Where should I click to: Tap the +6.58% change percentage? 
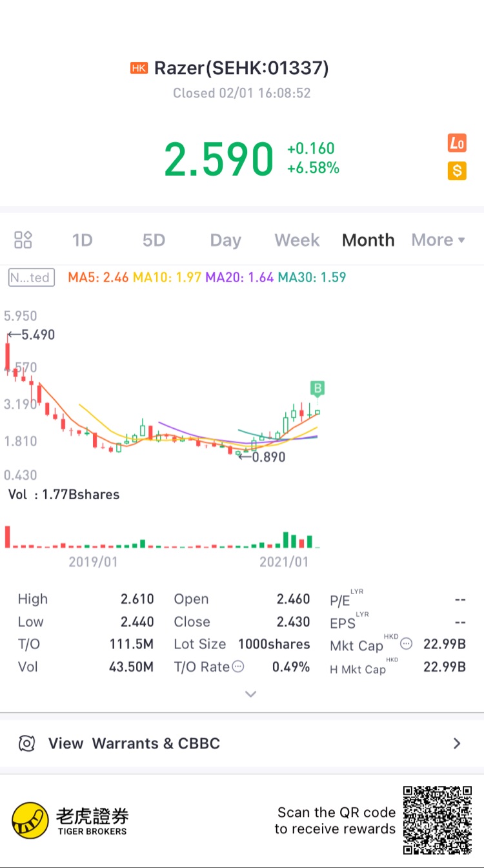coord(314,169)
